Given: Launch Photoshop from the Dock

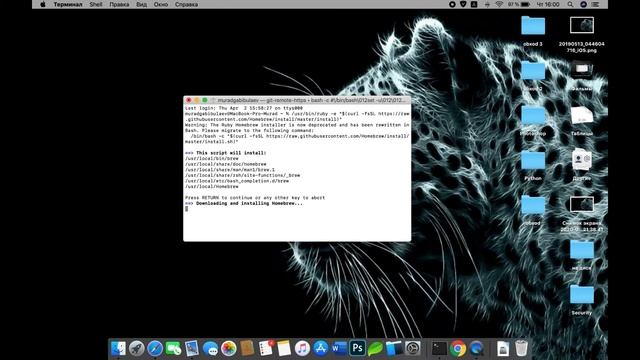Looking at the screenshot, I should [358, 348].
